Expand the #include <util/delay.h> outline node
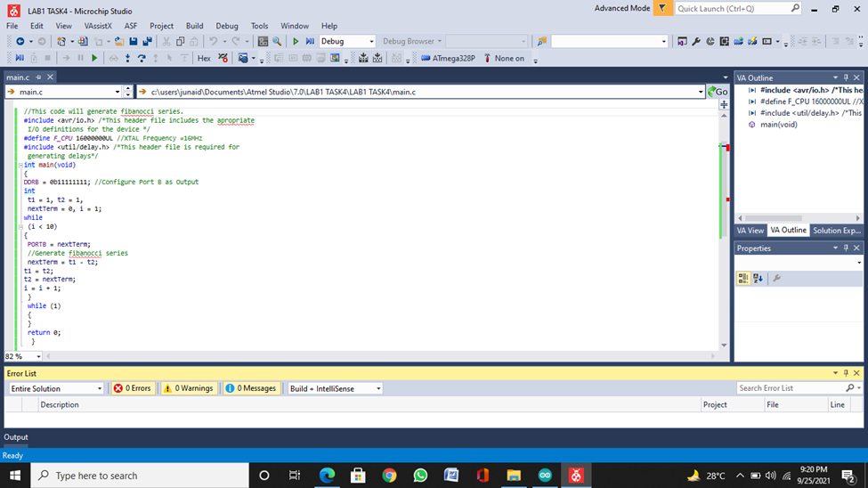Screen dimensions: 868x488 point(751,113)
